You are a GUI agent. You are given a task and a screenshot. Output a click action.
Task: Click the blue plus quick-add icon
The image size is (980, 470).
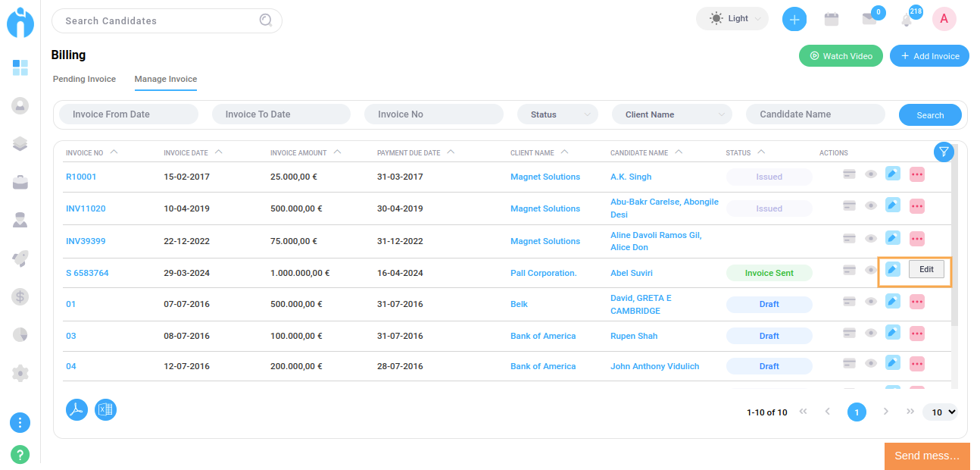tap(794, 19)
